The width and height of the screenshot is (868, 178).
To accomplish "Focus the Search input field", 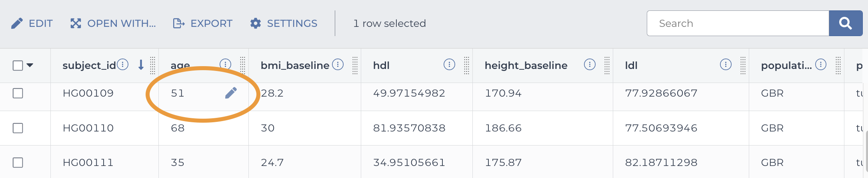I will [x=738, y=23].
